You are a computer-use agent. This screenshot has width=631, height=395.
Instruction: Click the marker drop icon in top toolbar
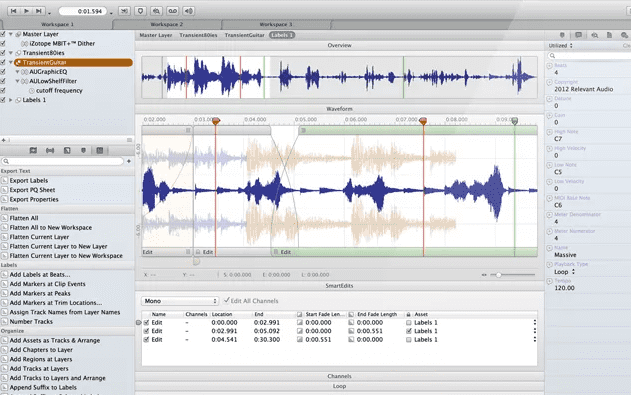pyautogui.click(x=140, y=11)
